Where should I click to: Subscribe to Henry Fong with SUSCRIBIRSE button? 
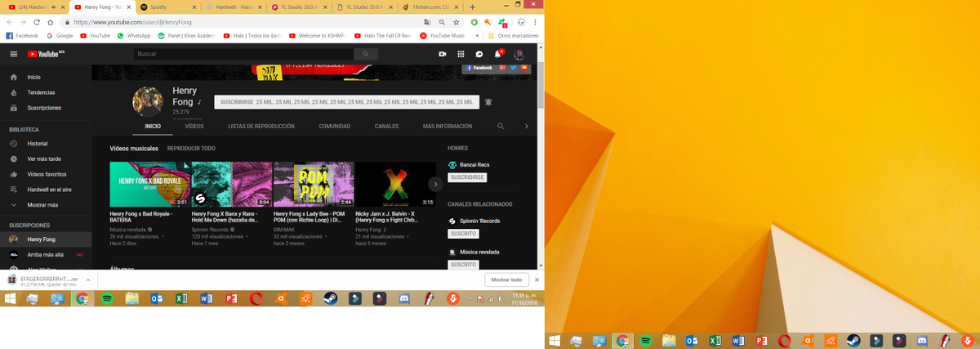pyautogui.click(x=347, y=102)
